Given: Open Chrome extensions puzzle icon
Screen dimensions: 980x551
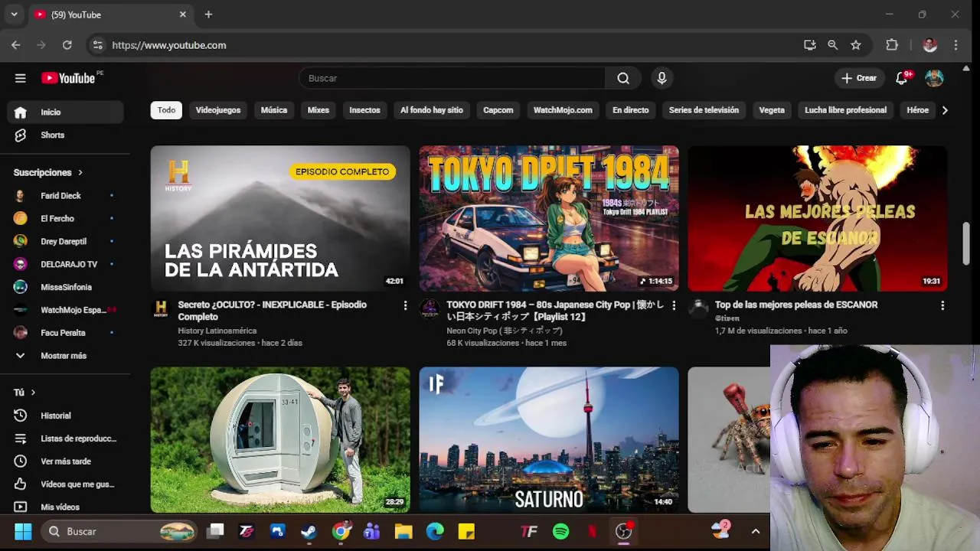Looking at the screenshot, I should [892, 45].
